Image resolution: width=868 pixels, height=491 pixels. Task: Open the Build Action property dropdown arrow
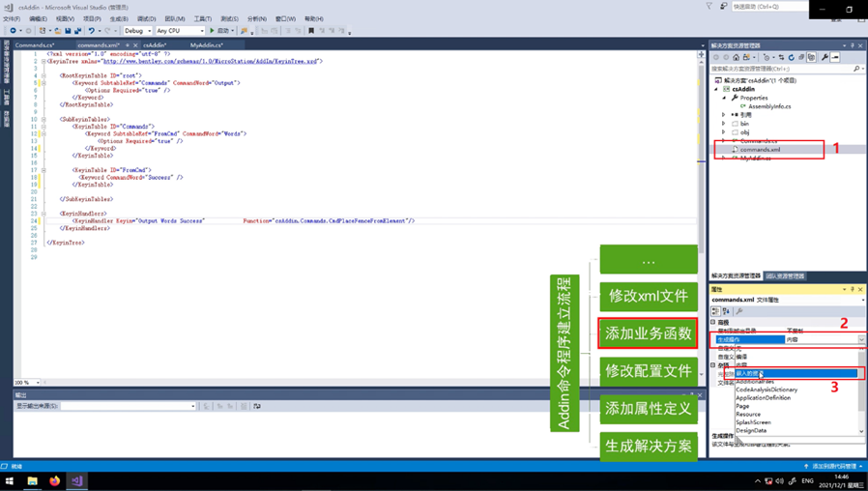click(861, 339)
